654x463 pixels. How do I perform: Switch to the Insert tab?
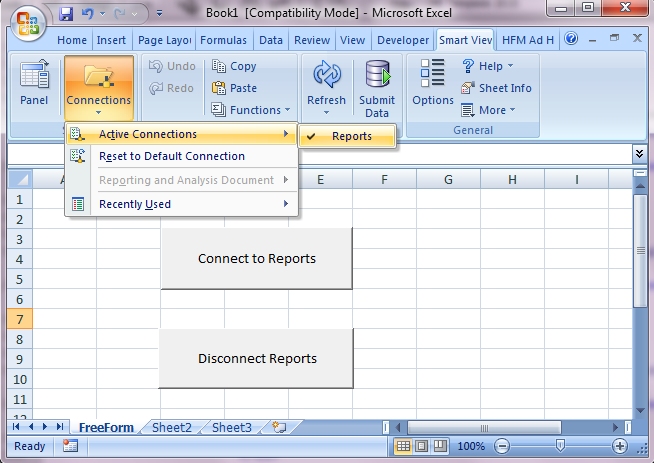[111, 40]
